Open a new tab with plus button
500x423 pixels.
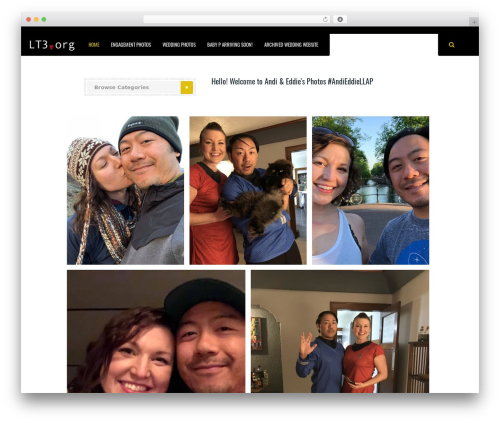click(x=474, y=22)
